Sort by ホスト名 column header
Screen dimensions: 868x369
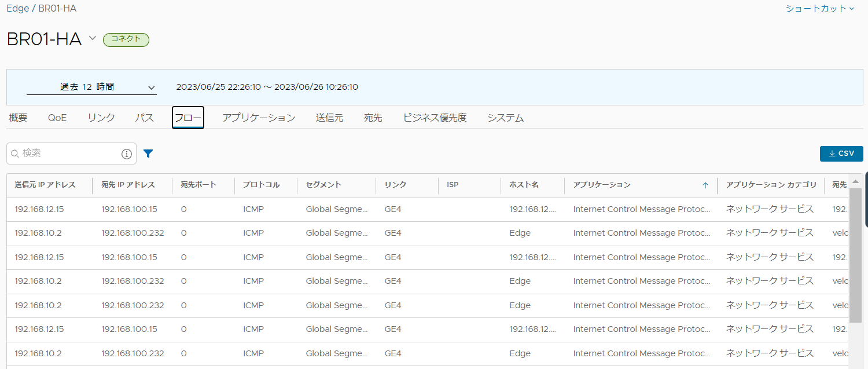[x=524, y=185]
